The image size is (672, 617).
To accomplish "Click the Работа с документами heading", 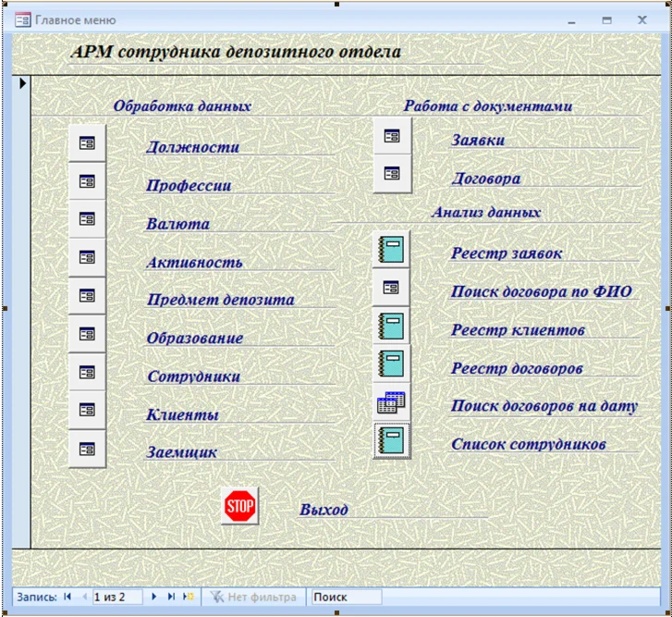I will click(x=488, y=105).
